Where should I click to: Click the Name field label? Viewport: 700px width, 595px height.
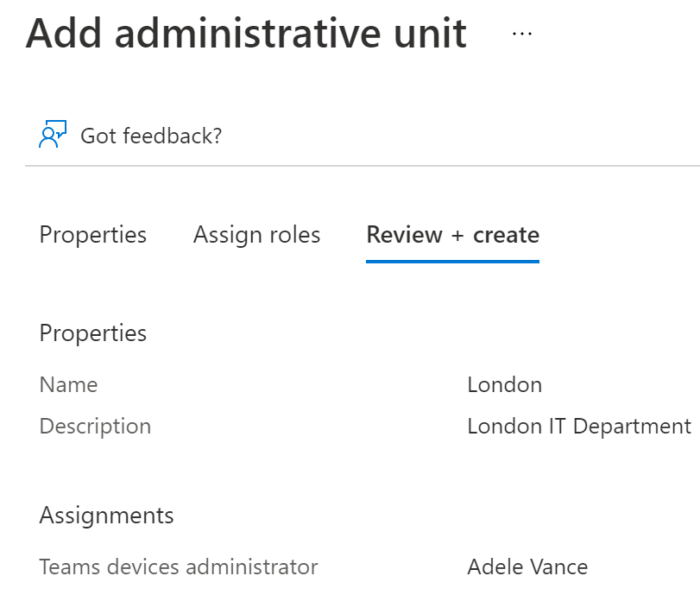pyautogui.click(x=68, y=384)
